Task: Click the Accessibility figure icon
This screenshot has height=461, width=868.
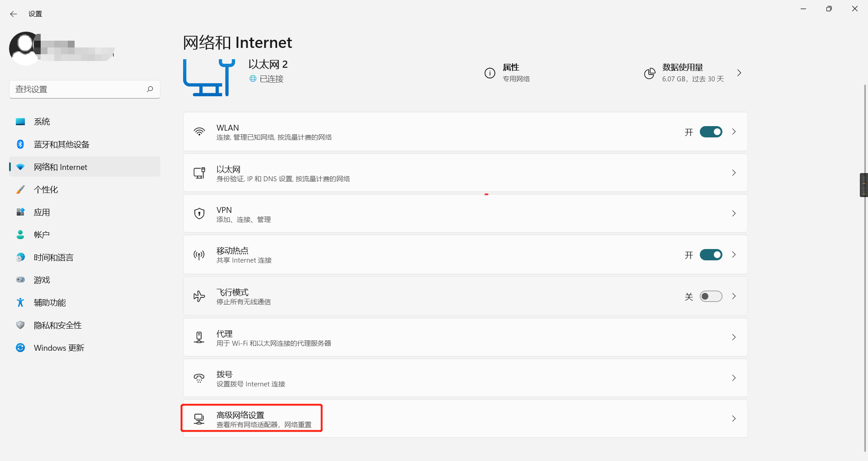Action: point(20,302)
